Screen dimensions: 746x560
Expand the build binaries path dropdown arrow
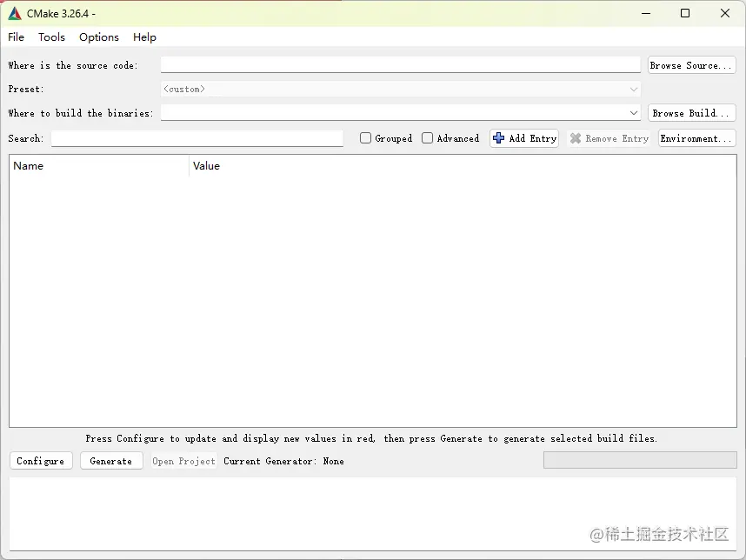tap(633, 113)
